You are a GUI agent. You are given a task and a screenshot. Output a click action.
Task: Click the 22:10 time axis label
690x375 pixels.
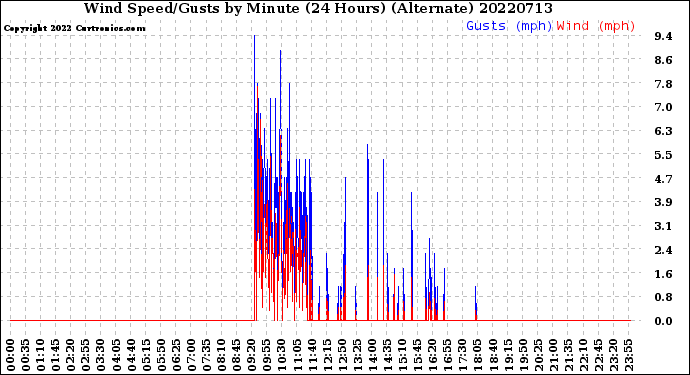coord(583,355)
